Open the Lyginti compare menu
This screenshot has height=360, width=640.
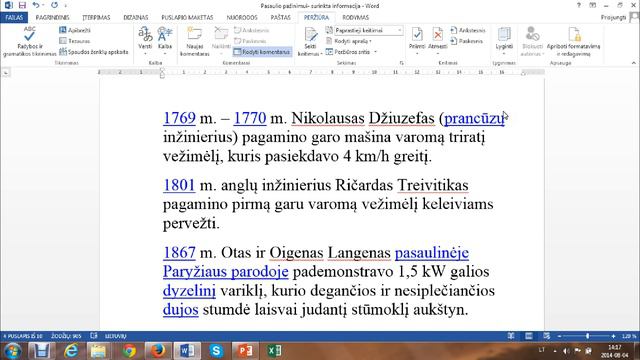point(504,41)
